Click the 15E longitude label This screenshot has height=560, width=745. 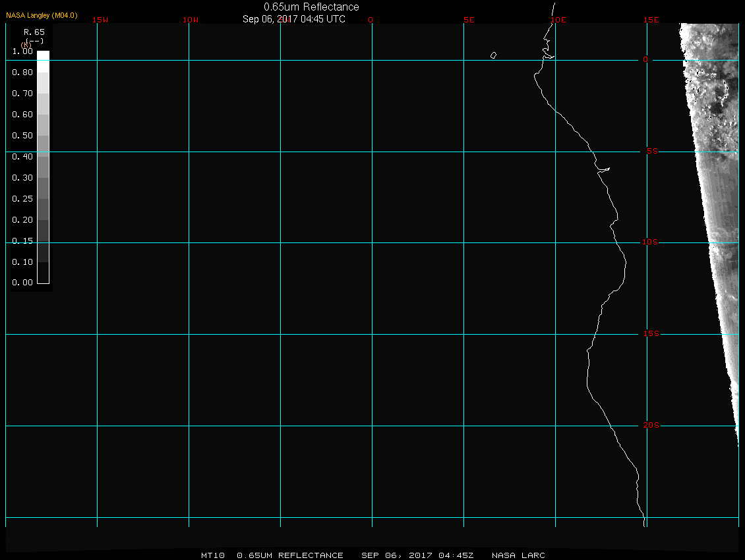coord(651,20)
